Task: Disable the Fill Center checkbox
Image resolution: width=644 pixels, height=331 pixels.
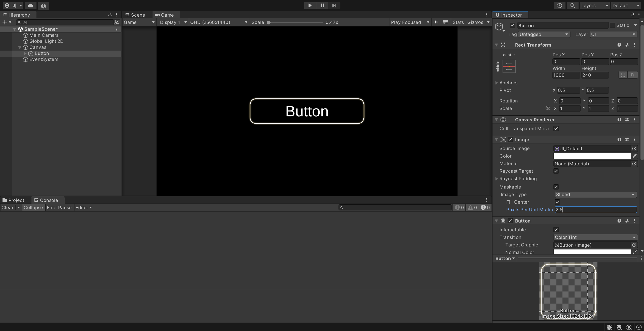Action: [557, 202]
